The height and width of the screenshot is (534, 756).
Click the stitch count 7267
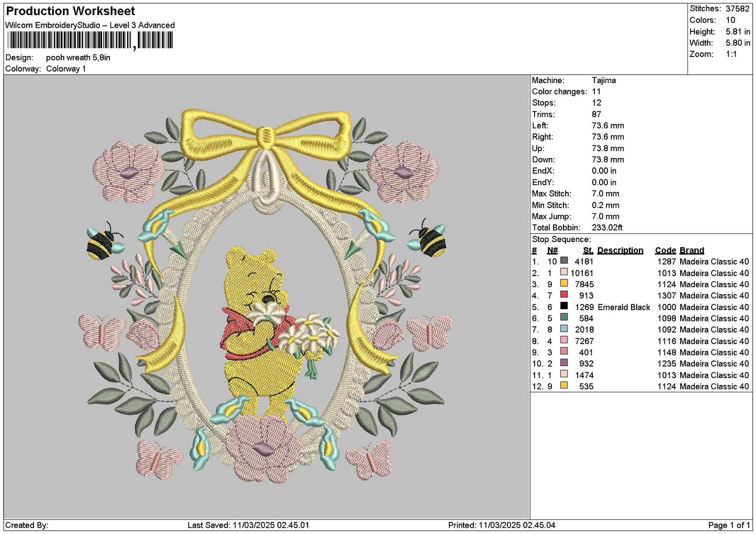(584, 341)
